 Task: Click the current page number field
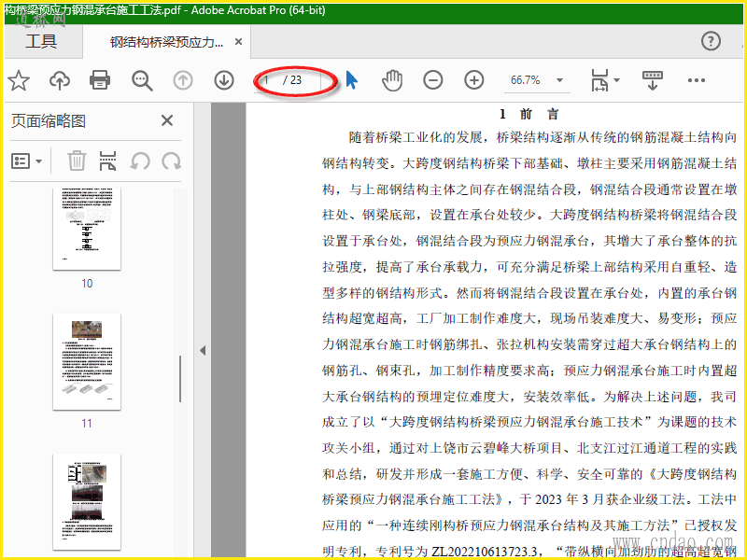(268, 80)
